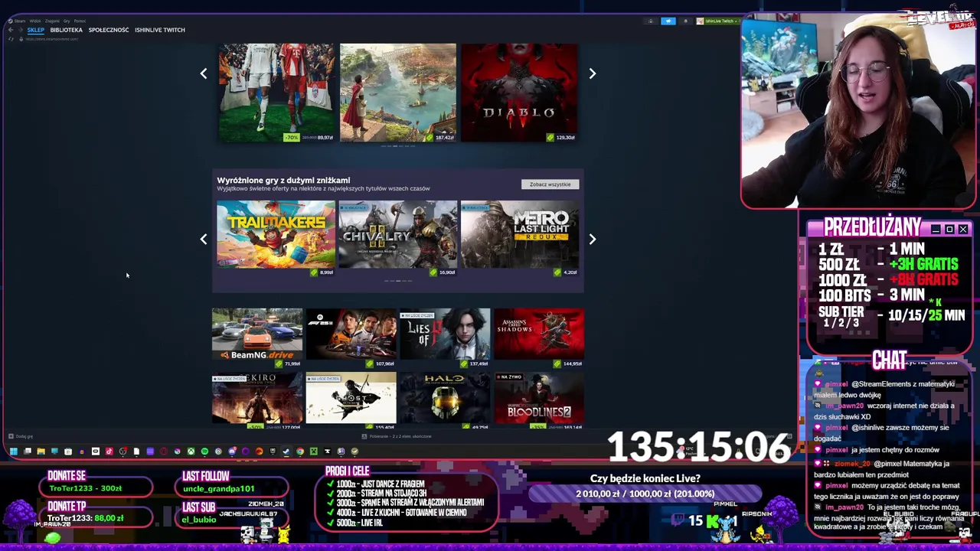Open the Chivalry II game tile
The height and width of the screenshot is (551, 980).
397,238
